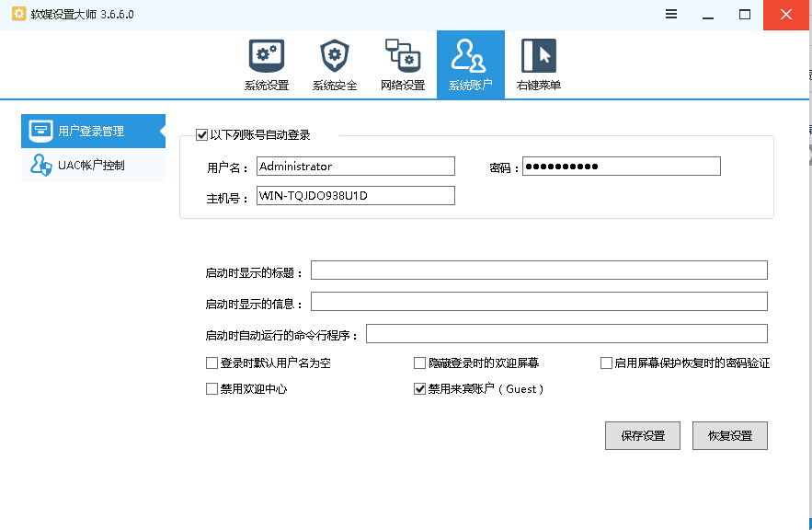Switch to UAC帐户控制 sidebar item
Viewport: 812px width, 530px height.
point(92,166)
